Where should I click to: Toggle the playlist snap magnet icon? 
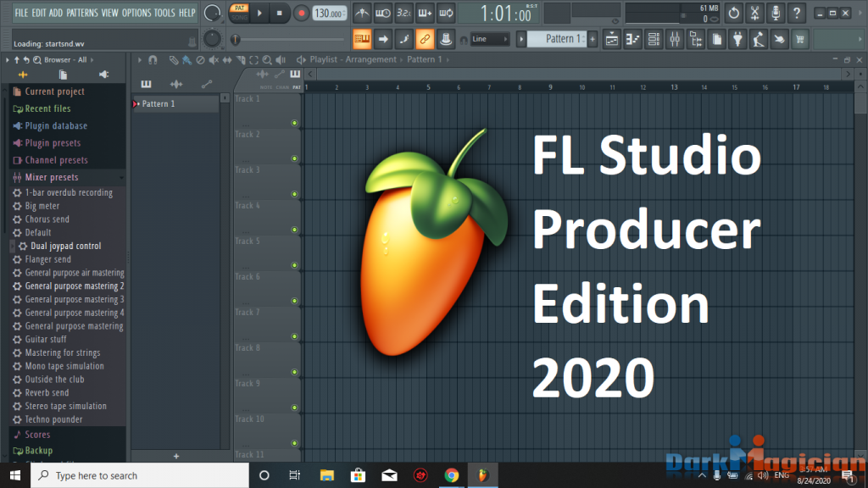pyautogui.click(x=153, y=60)
